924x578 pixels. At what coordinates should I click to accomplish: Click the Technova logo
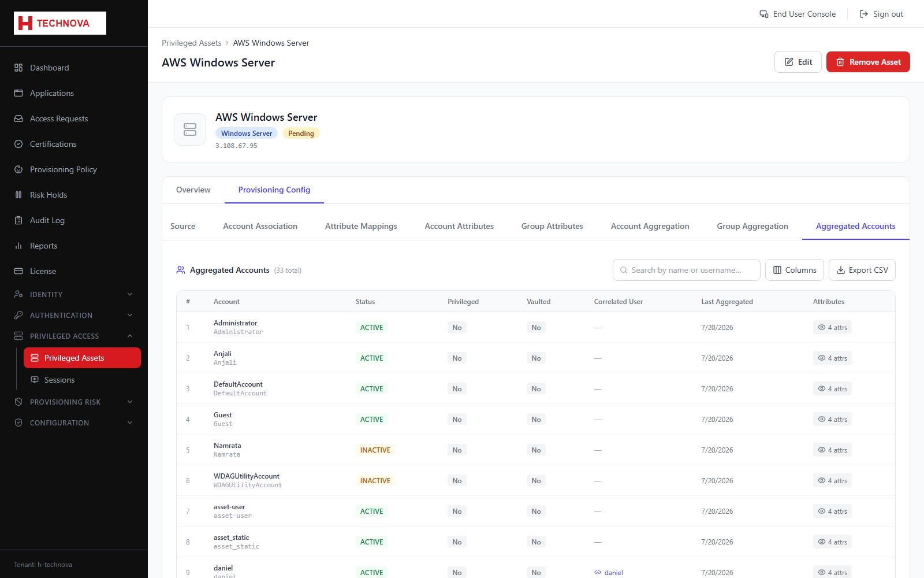tap(60, 23)
